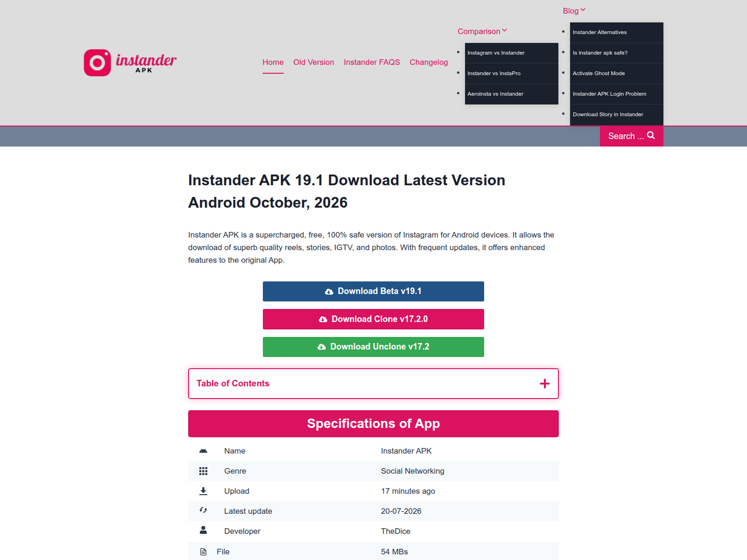Open Instander APK Login Problem entry

coord(617,94)
